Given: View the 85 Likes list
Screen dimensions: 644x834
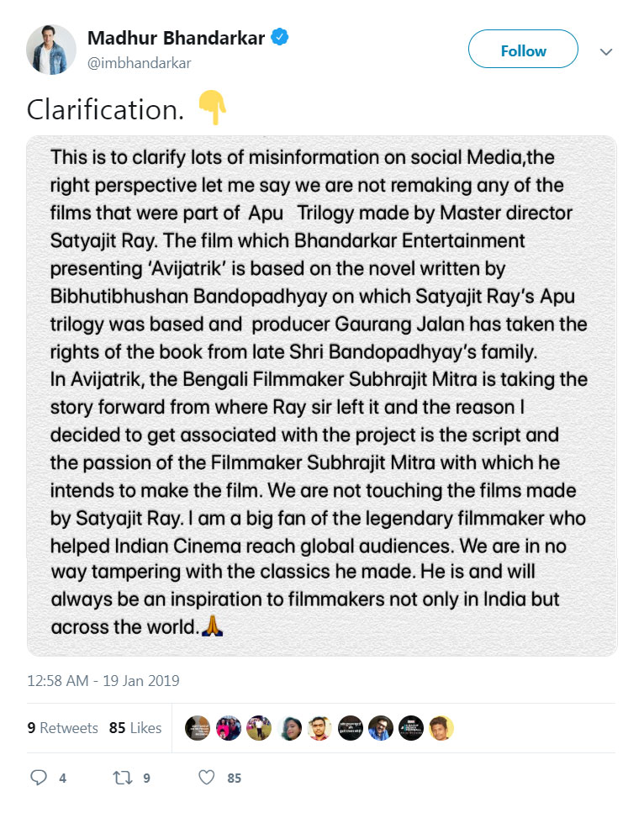Looking at the screenshot, I should (x=135, y=728).
